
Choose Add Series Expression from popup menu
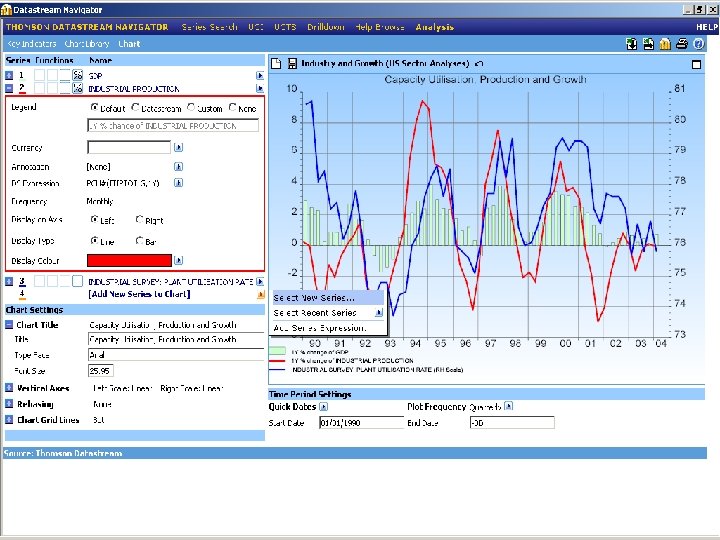[x=328, y=328]
